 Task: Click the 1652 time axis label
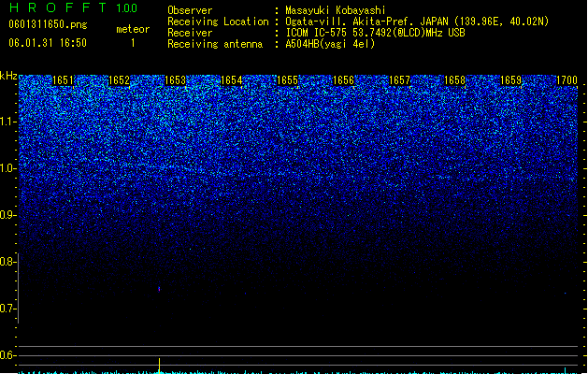(x=119, y=80)
